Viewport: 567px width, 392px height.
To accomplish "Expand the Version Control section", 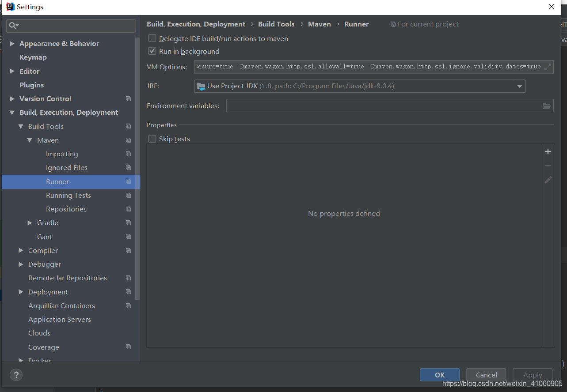I will pos(12,99).
